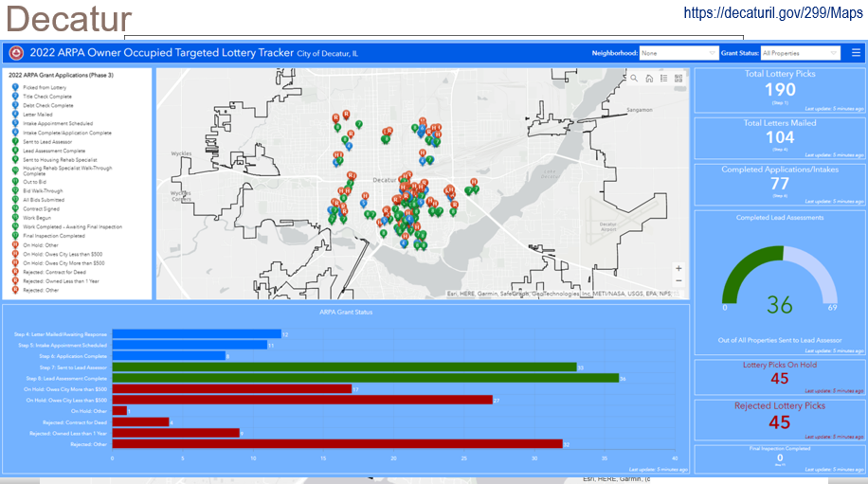Select the Rejected: Other bar in chart

coord(337,443)
